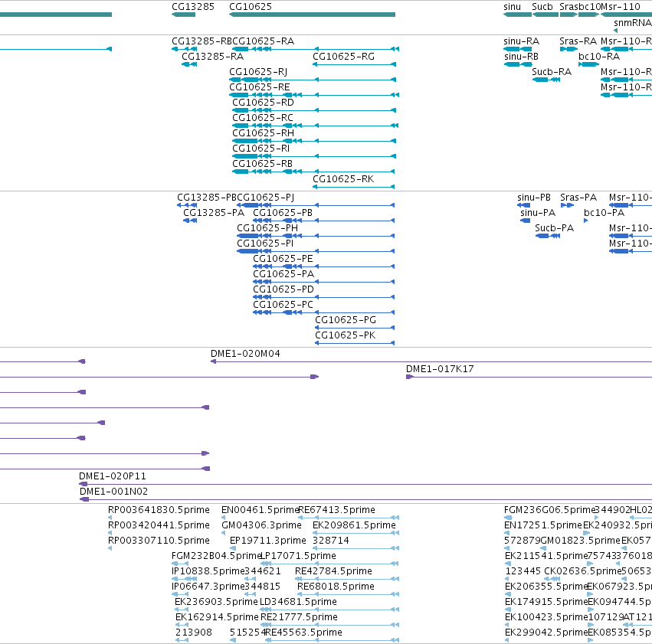
Task: Click the CG10625-RH transcript label
Action: 263,133
